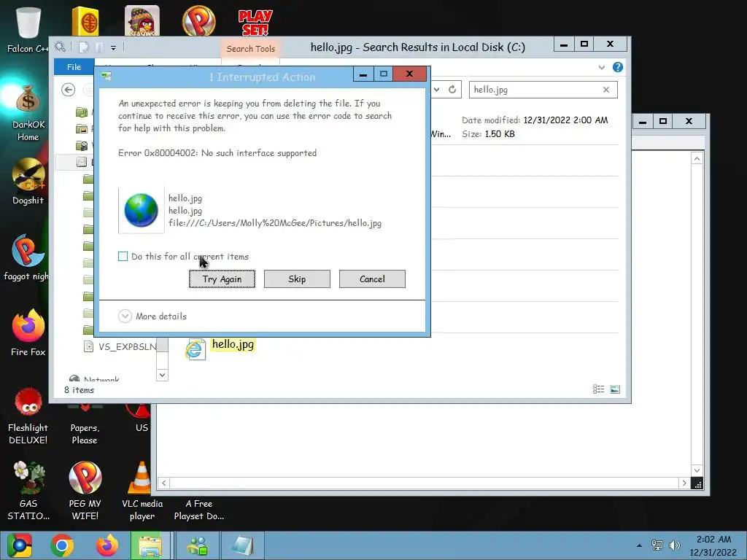Click the Back arrow in Explorer

point(68,90)
